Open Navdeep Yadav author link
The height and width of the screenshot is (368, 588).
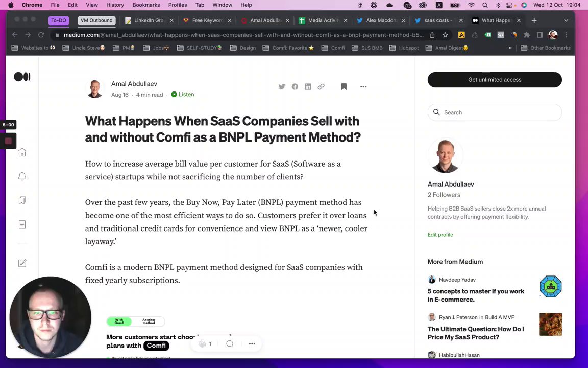[457, 280]
